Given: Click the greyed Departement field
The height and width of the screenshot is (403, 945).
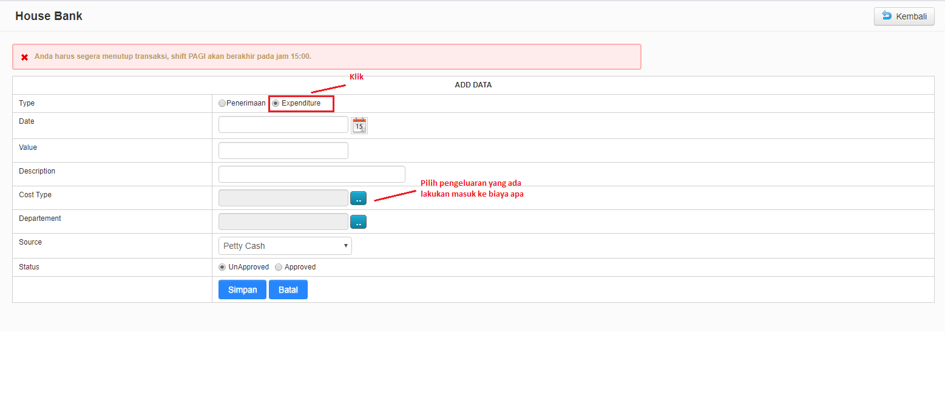Looking at the screenshot, I should [x=283, y=222].
